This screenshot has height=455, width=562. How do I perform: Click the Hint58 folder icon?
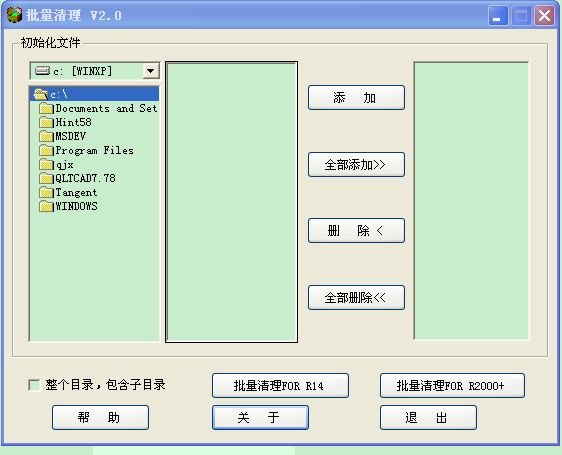tap(46, 122)
